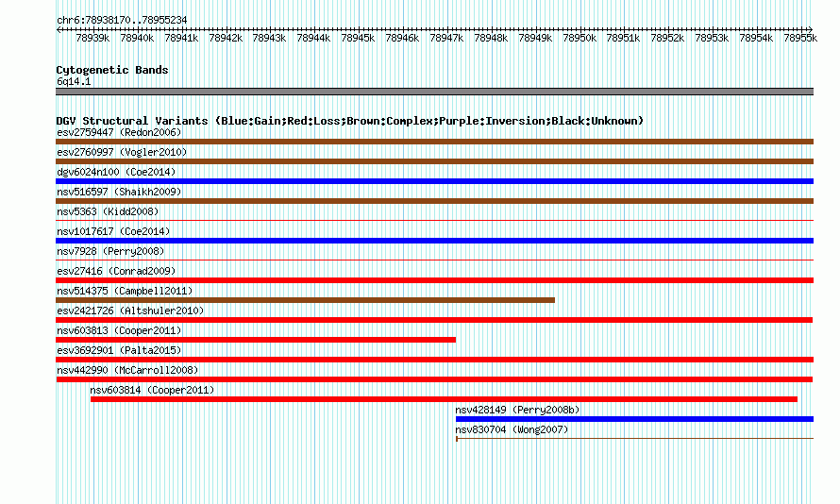Viewport: 840px width, 504px height.
Task: Select the brown nsv516597 variant bar
Action: tap(434, 201)
